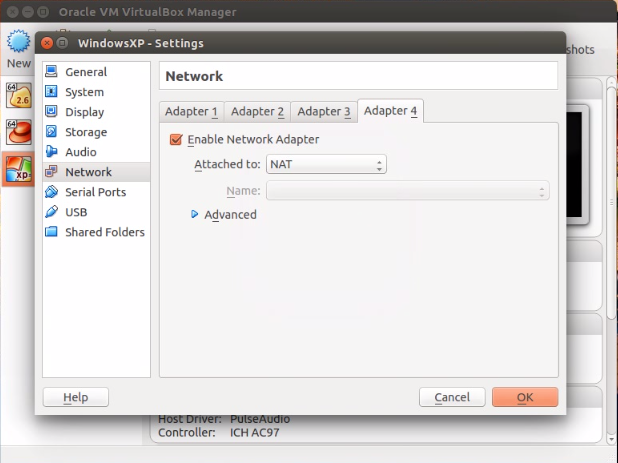This screenshot has width=618, height=463.
Task: Select the Audio speaker icon
Action: point(51,152)
